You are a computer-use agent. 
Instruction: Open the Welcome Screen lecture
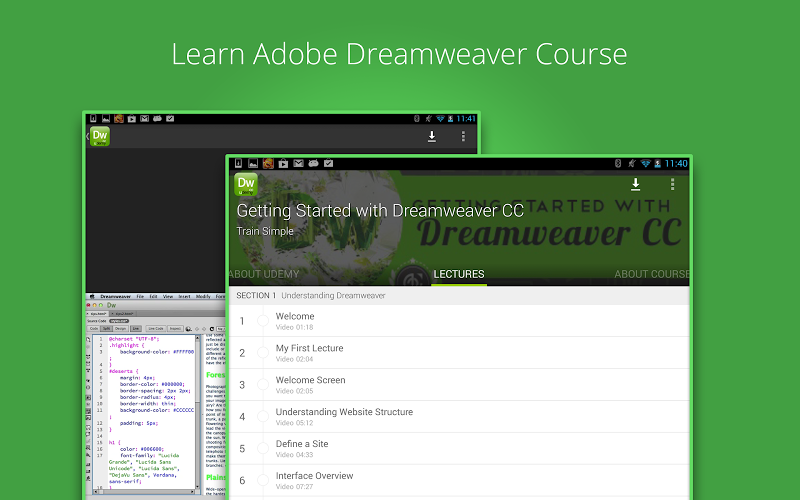pyautogui.click(x=459, y=385)
